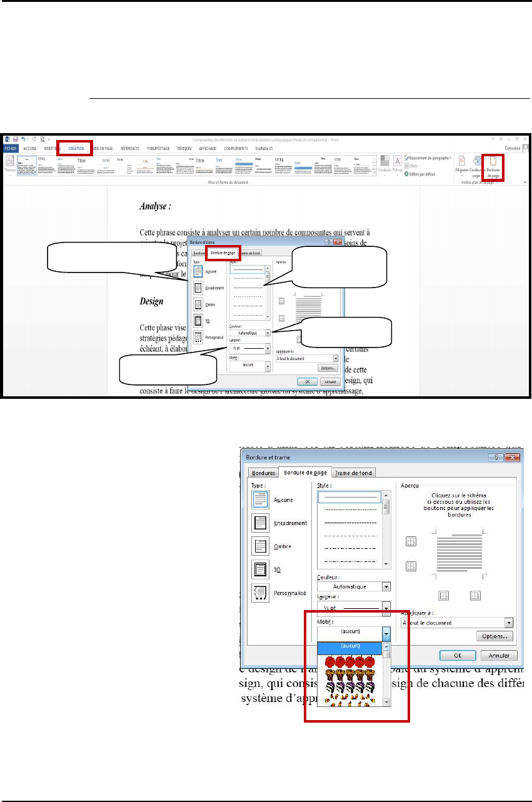The height and width of the screenshot is (802, 532).
Task: Open the CRÉATION ribbon tab
Action: click(75, 149)
